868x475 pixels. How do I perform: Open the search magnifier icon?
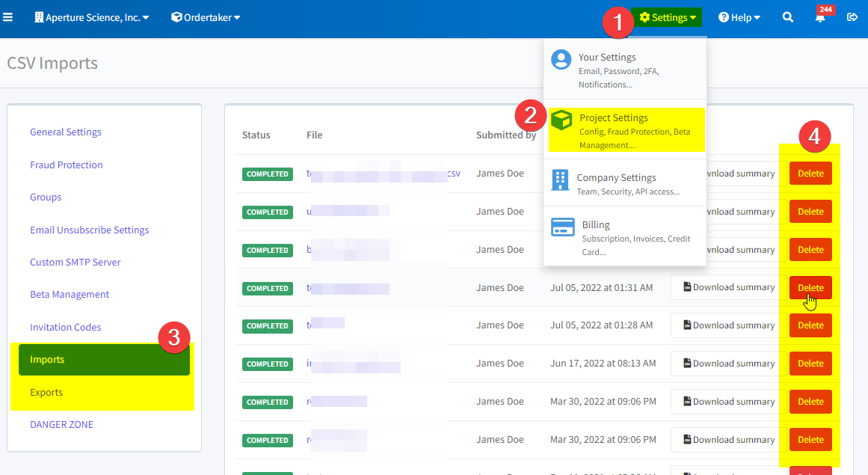click(x=788, y=17)
